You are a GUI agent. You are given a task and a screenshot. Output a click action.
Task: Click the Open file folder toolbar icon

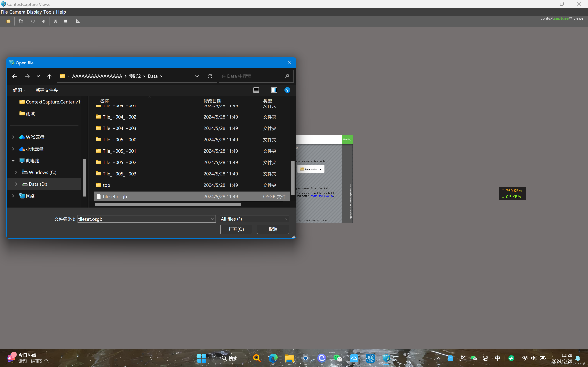point(8,21)
